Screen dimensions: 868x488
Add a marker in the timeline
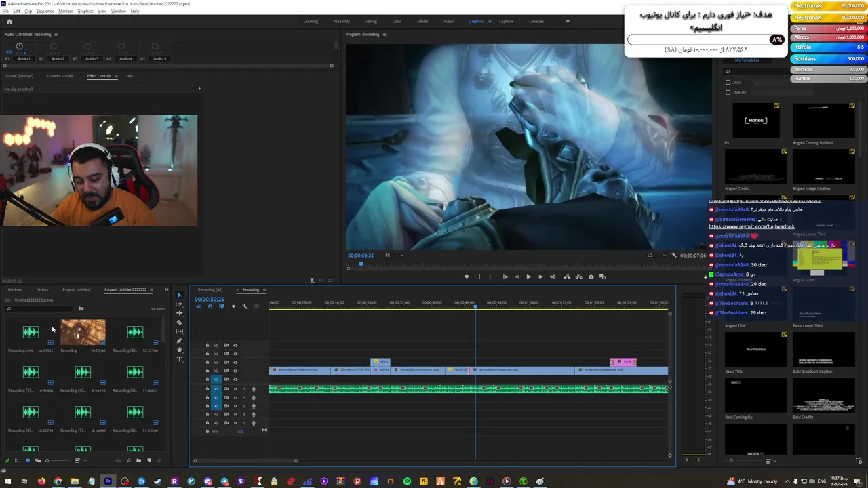pos(233,306)
